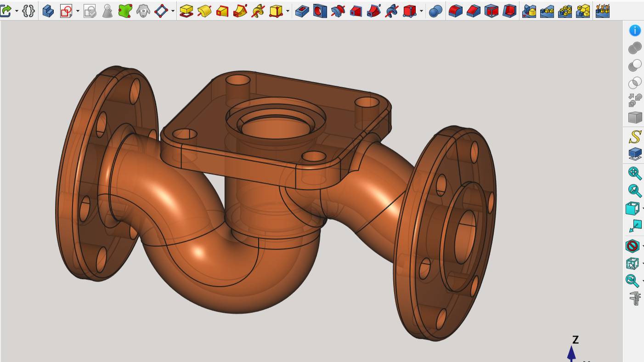644x362 pixels.
Task: Select the Subtractive Pipe tool
Action: coord(373,11)
